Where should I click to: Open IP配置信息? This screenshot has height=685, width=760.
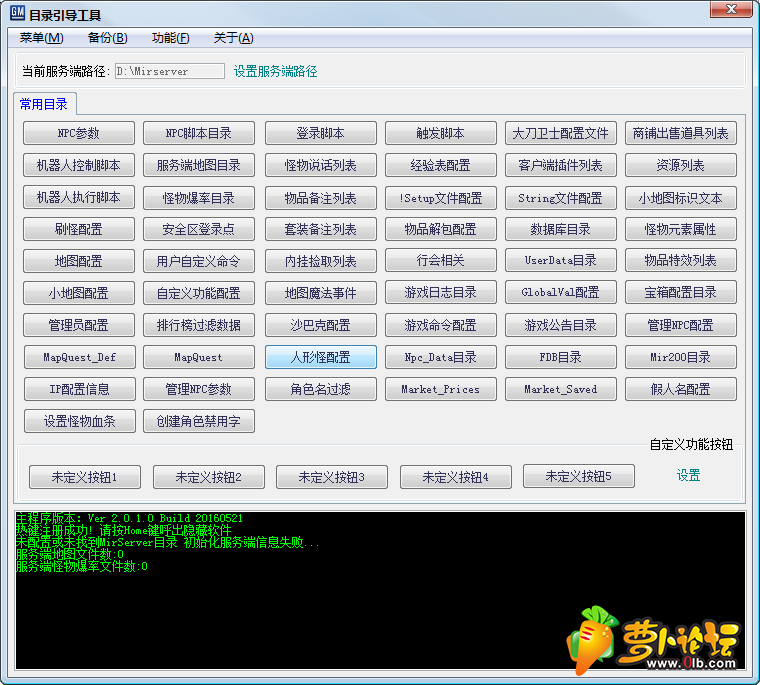coord(79,389)
